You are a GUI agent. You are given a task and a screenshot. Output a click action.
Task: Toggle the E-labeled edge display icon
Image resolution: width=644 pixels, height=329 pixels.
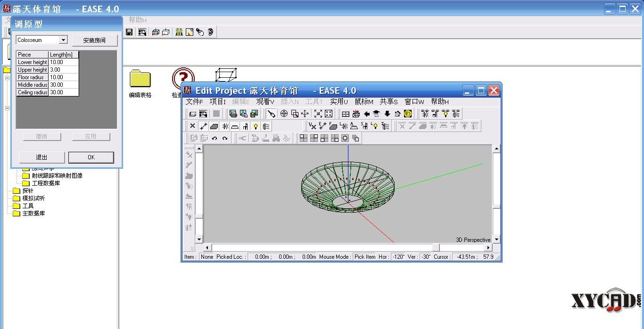(322, 126)
